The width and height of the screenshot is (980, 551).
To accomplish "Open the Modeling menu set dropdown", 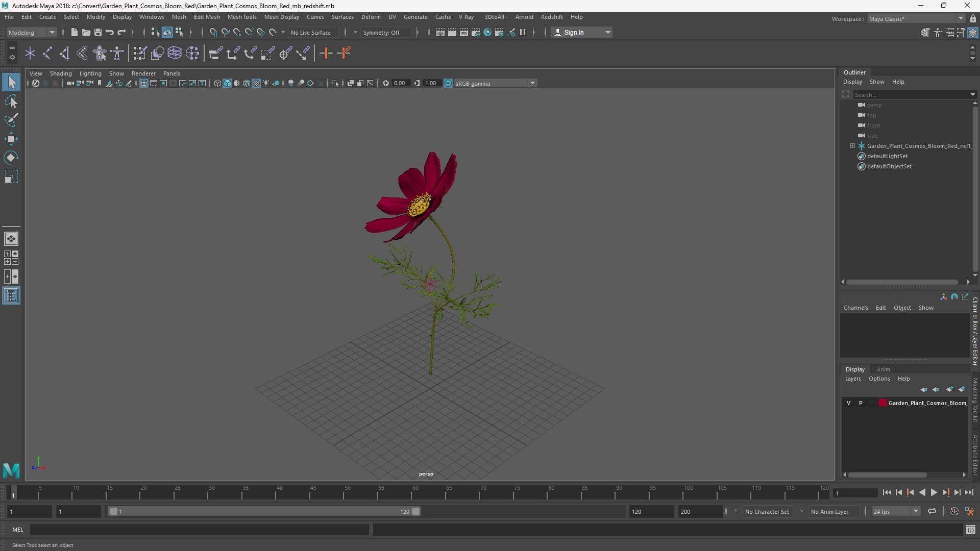I will [32, 32].
